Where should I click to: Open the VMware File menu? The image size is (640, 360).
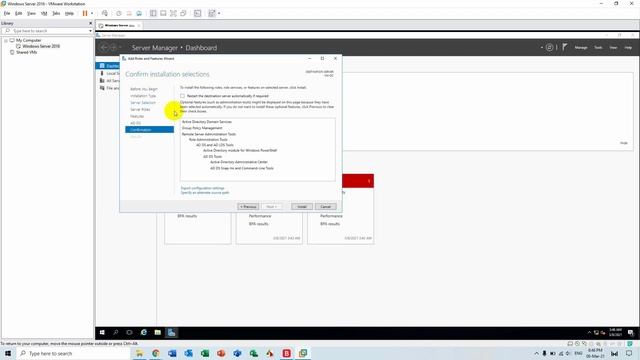pos(7,13)
